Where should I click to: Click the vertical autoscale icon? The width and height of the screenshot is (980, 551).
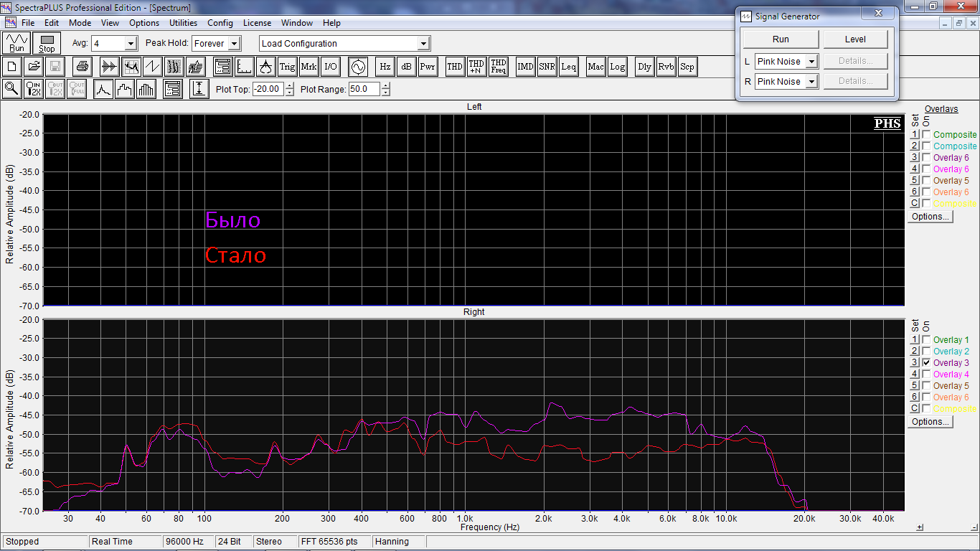pyautogui.click(x=199, y=89)
